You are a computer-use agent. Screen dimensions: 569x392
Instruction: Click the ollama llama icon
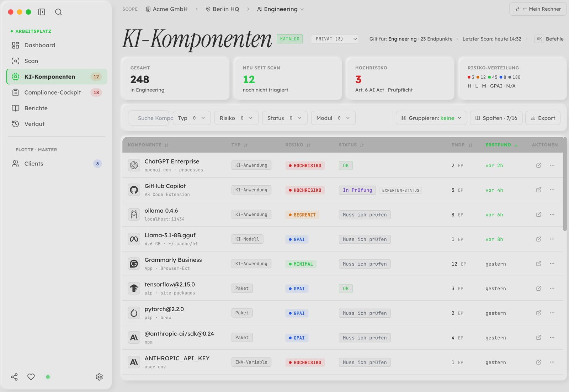(x=134, y=214)
